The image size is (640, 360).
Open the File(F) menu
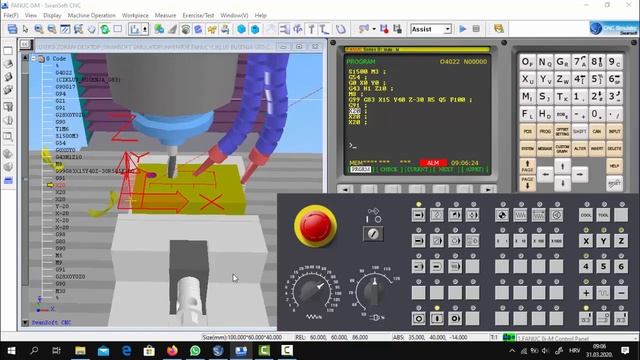pos(11,15)
